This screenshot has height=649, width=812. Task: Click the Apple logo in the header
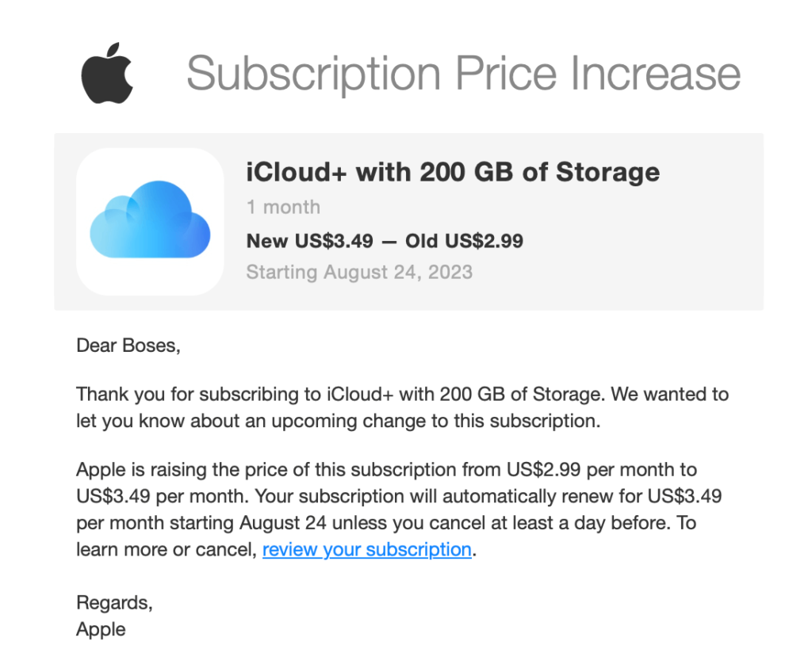[x=107, y=73]
